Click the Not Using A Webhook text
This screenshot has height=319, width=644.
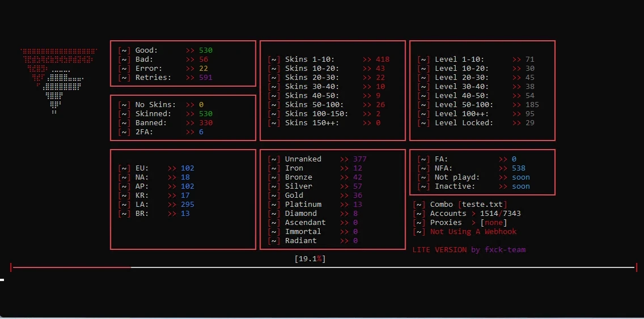coord(473,232)
